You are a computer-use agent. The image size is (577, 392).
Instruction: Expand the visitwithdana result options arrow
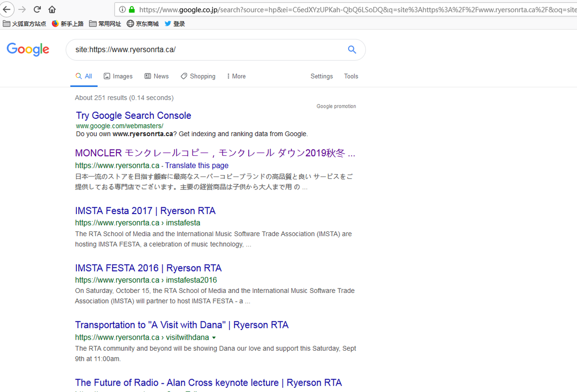213,338
